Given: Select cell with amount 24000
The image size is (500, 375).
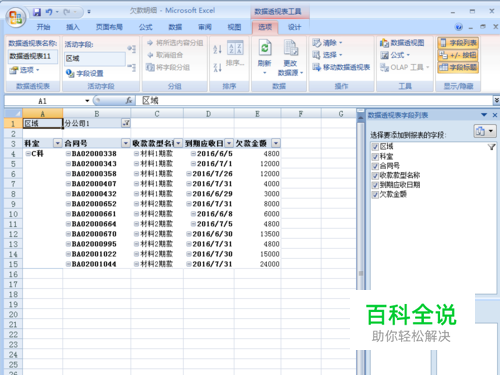Looking at the screenshot, I should point(257,264).
